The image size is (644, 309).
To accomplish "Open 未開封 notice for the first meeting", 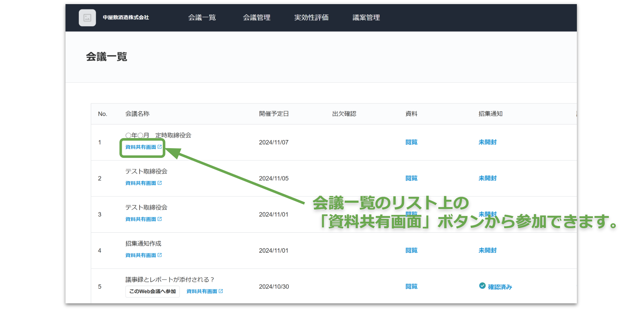I will coord(487,142).
